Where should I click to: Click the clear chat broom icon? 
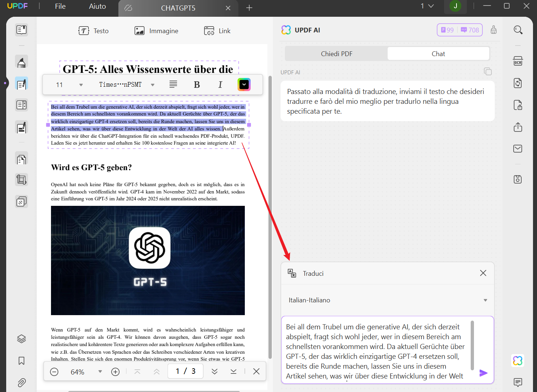[x=494, y=30]
